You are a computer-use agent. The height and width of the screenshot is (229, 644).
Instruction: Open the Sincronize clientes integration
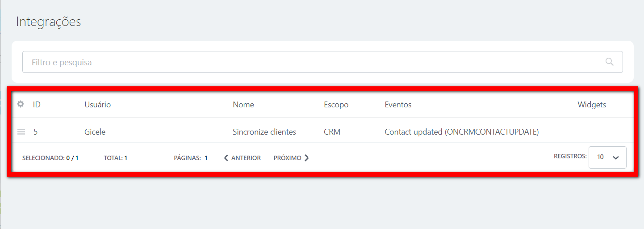[x=264, y=132]
